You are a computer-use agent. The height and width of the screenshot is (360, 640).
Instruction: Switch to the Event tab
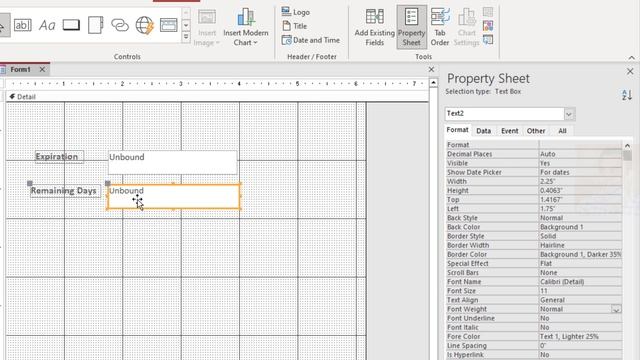click(509, 131)
